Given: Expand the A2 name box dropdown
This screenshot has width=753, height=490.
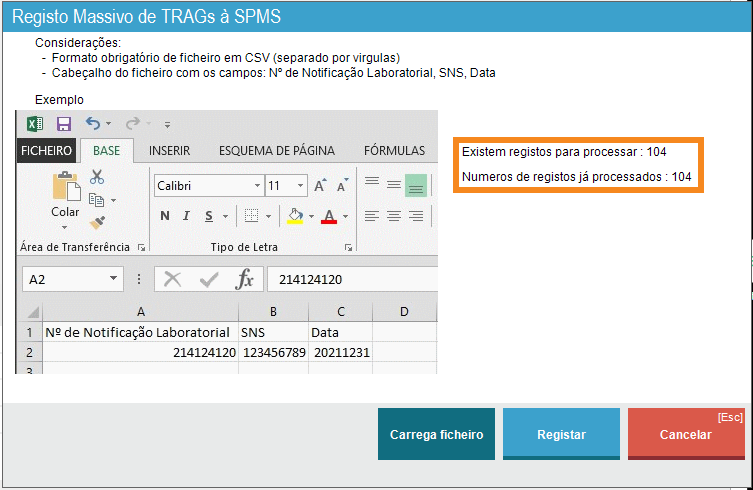Looking at the screenshot, I should point(114,280).
